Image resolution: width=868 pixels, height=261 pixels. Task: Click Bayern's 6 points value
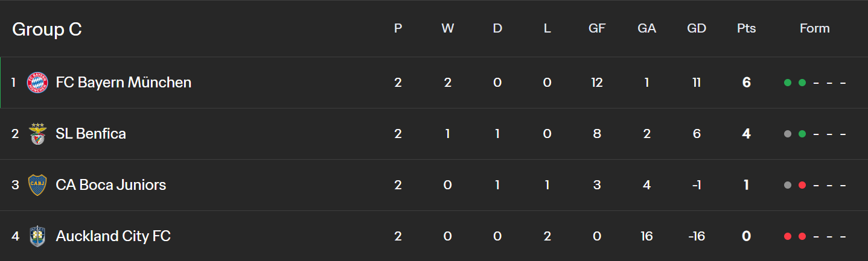(746, 83)
